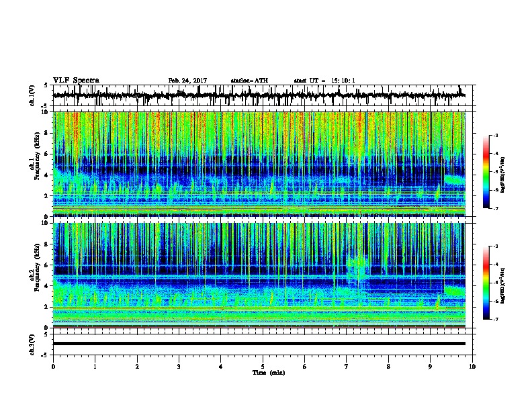Click the ch.1 "Frequency (kHz)" axis label
This screenshot has height=411, width=532.
click(37, 156)
